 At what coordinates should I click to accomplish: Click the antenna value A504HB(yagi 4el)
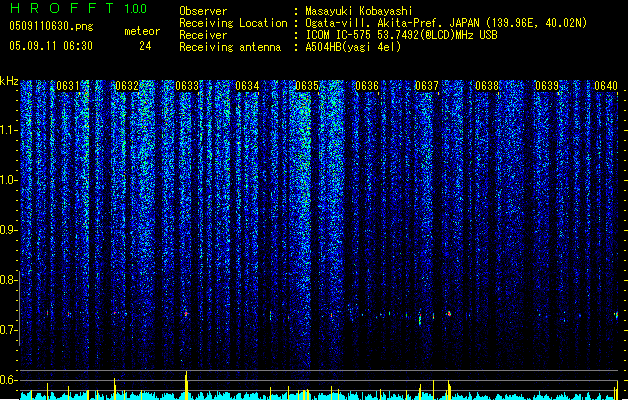pyautogui.click(x=353, y=47)
